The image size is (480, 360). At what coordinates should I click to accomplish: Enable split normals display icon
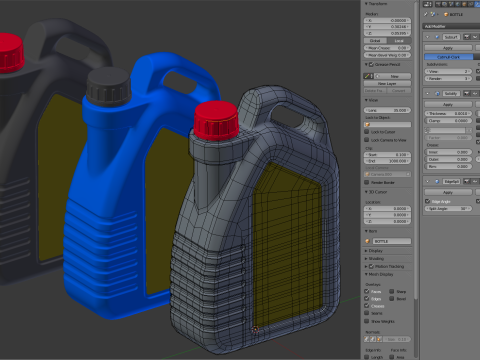click(373, 339)
